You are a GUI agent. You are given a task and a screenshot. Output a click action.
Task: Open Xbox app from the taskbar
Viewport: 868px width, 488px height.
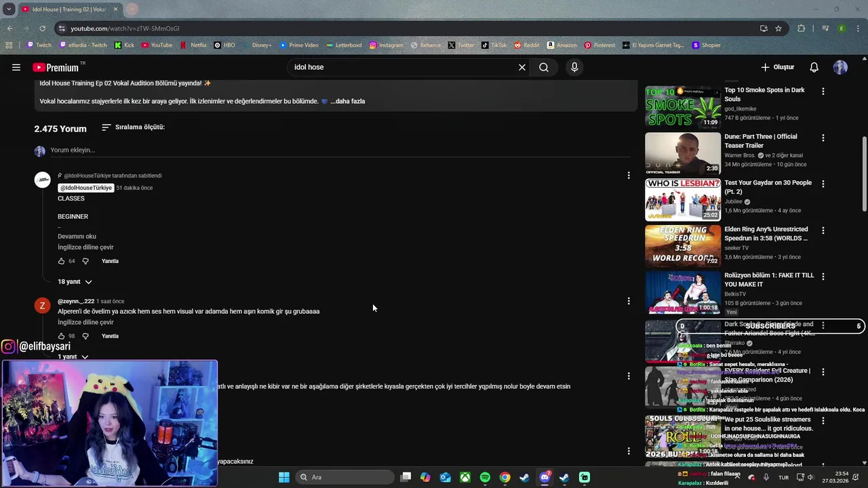coord(465,477)
